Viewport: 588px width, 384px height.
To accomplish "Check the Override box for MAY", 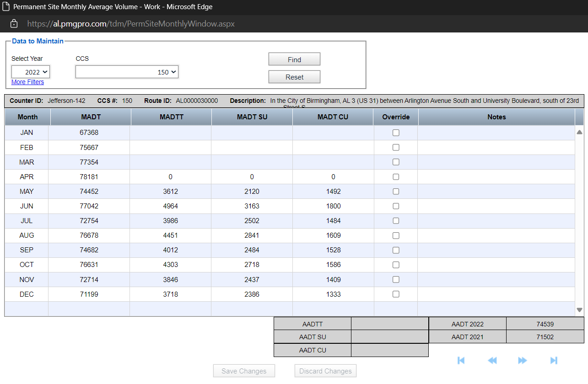I will pyautogui.click(x=396, y=191).
